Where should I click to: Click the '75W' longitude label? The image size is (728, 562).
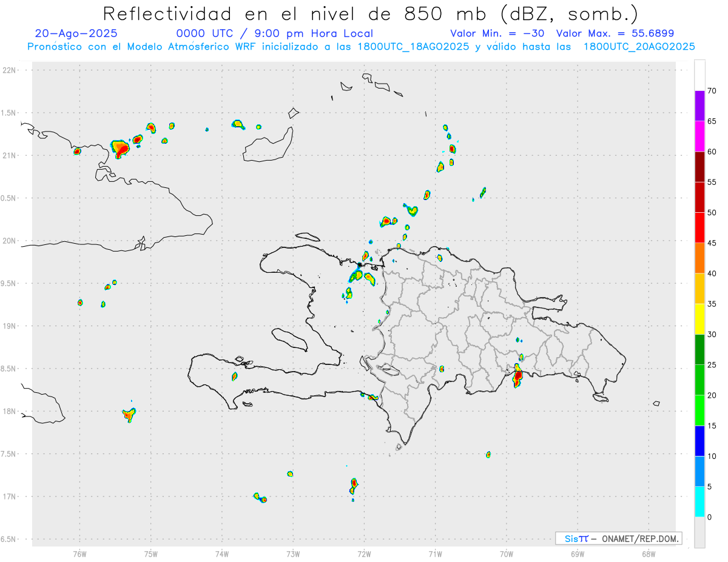[x=151, y=554]
